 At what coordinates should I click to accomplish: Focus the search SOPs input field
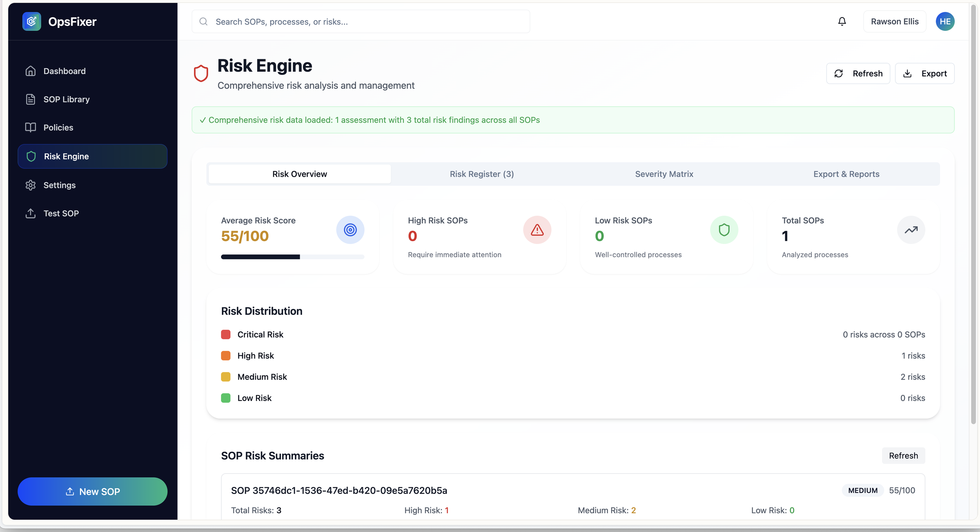coord(361,22)
